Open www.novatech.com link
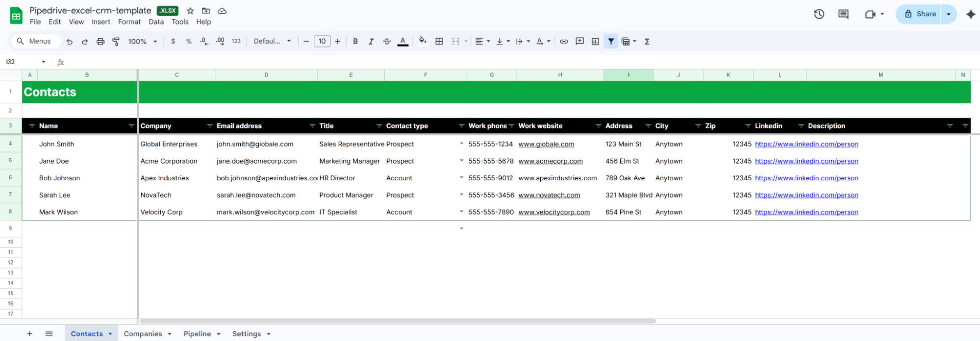980x341 pixels. coord(549,195)
